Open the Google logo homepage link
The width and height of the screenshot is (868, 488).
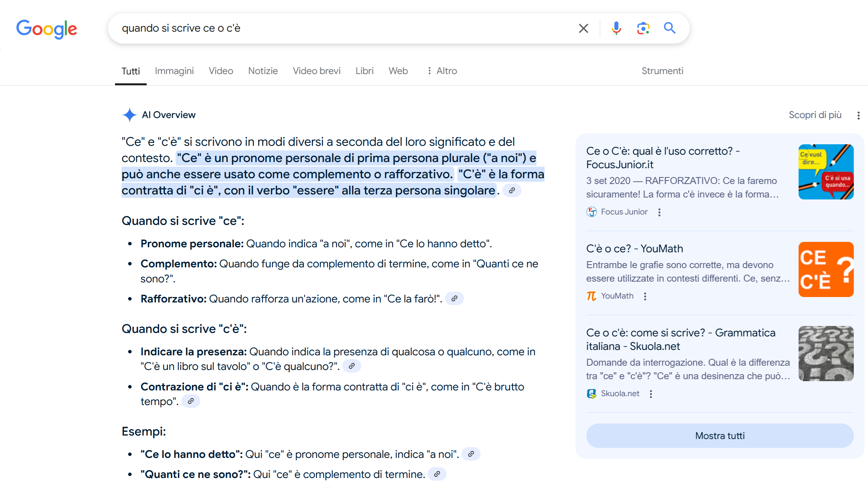(47, 29)
